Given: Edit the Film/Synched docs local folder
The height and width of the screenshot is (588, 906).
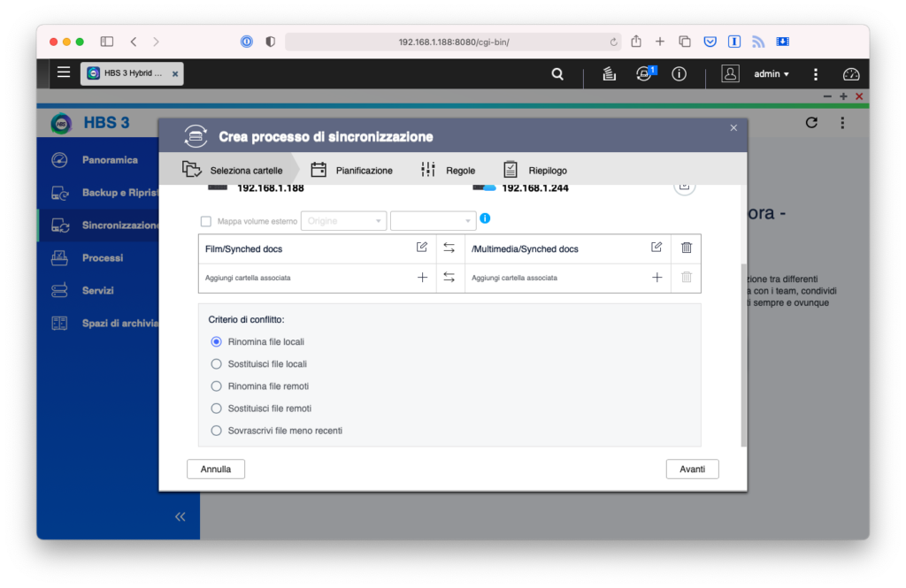Looking at the screenshot, I should coord(422,248).
